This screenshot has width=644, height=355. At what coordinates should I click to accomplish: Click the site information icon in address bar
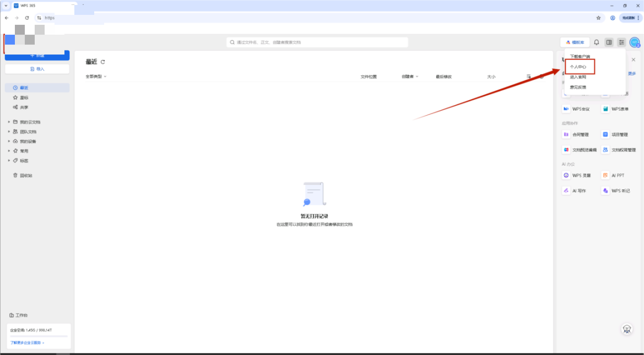39,18
